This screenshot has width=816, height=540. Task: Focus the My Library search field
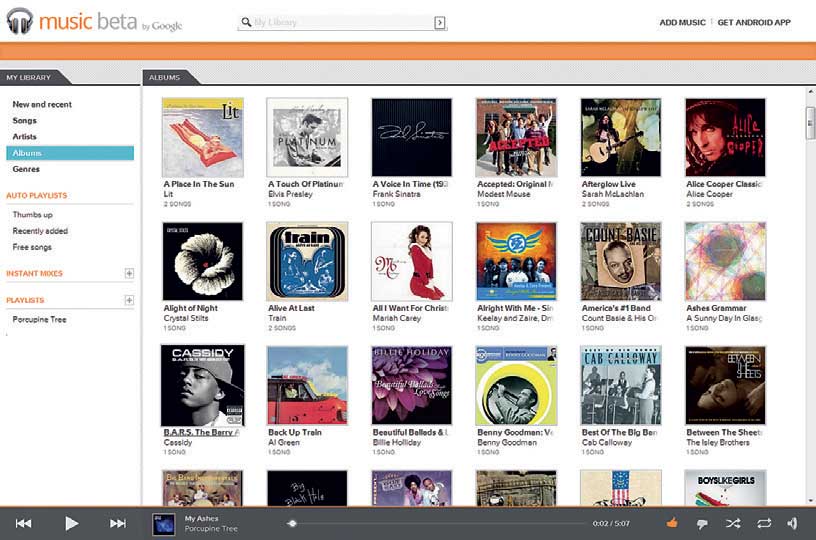click(x=341, y=22)
